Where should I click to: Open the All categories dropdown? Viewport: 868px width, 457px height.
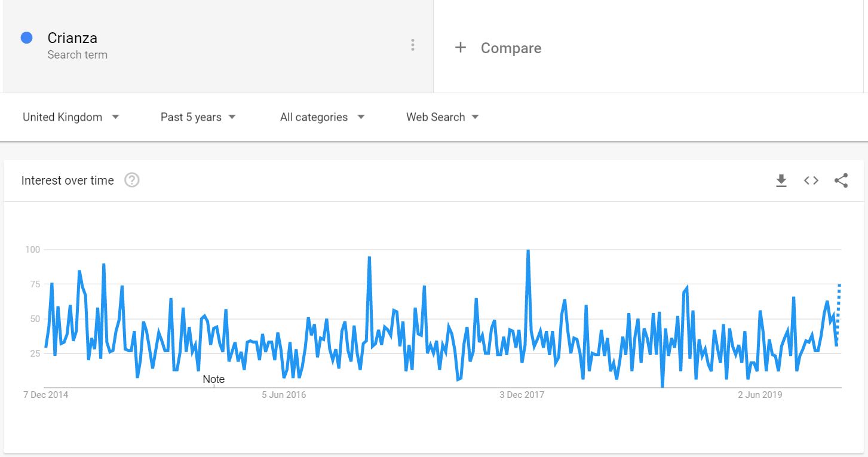322,117
